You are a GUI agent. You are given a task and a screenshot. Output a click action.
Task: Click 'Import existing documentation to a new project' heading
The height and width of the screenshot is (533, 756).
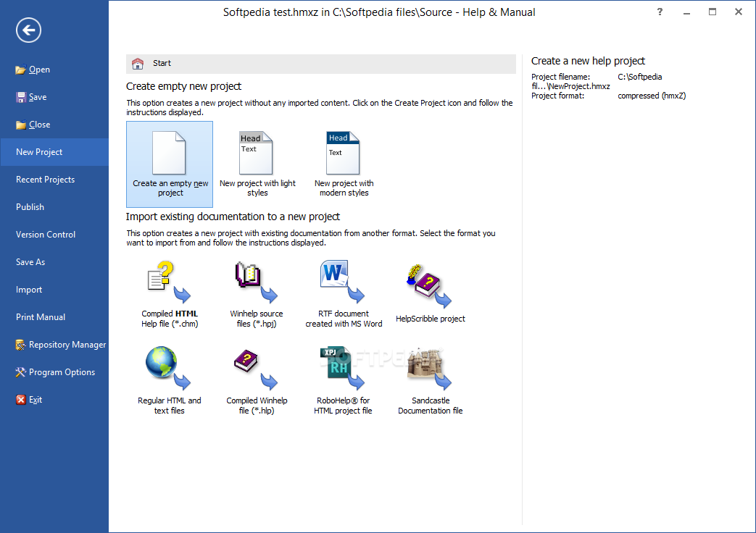(x=233, y=217)
